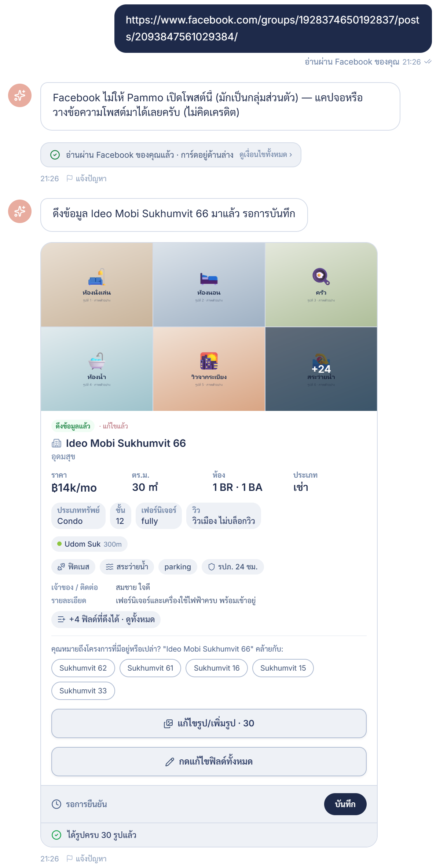Click แก้ไขรูป/เพิ่มรูป · 30 button
Image resolution: width=440 pixels, height=868 pixels.
point(209,723)
